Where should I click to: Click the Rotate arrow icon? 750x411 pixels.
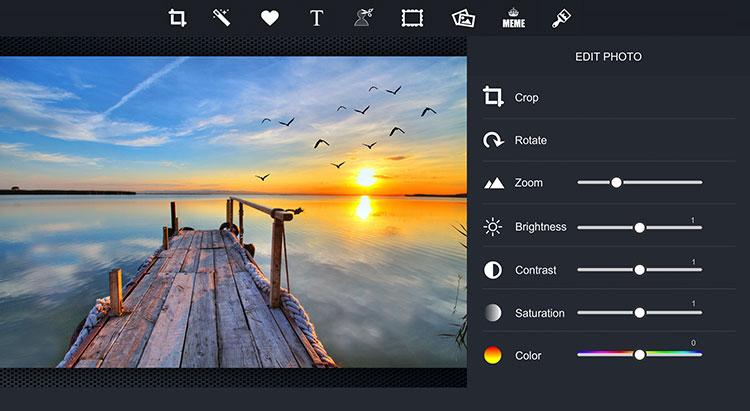(x=493, y=140)
